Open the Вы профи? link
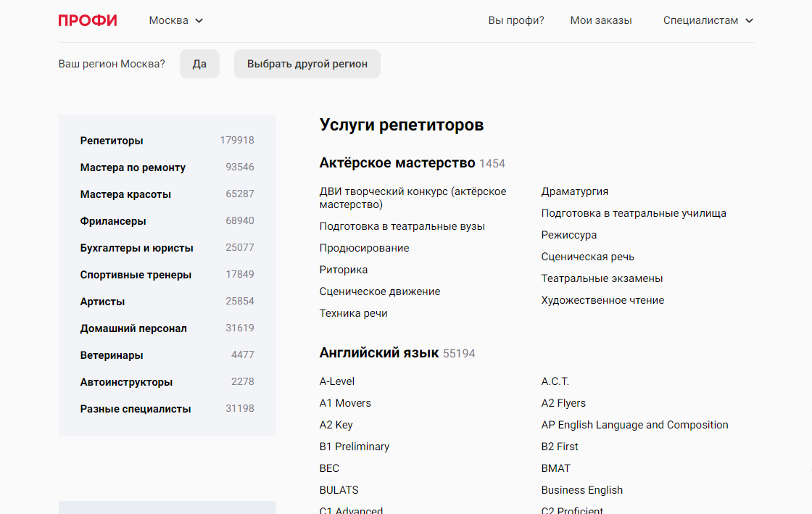This screenshot has width=812, height=514. click(515, 21)
